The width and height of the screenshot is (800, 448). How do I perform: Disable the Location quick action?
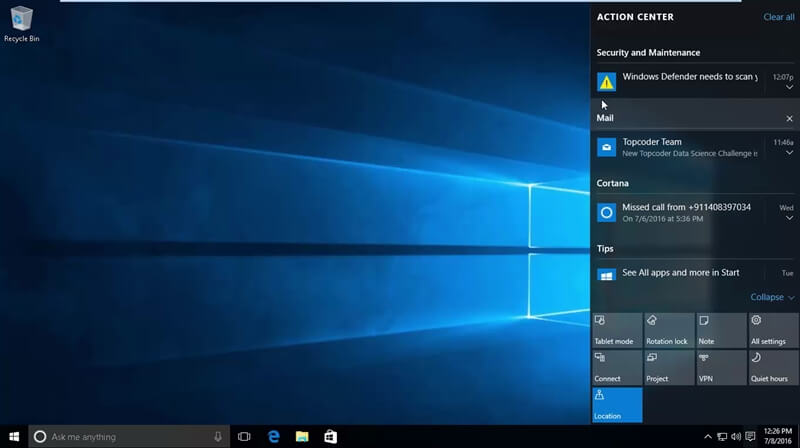coord(617,405)
